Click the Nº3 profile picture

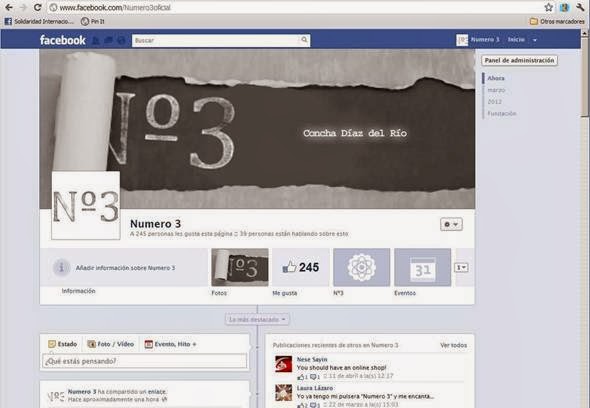click(x=86, y=205)
